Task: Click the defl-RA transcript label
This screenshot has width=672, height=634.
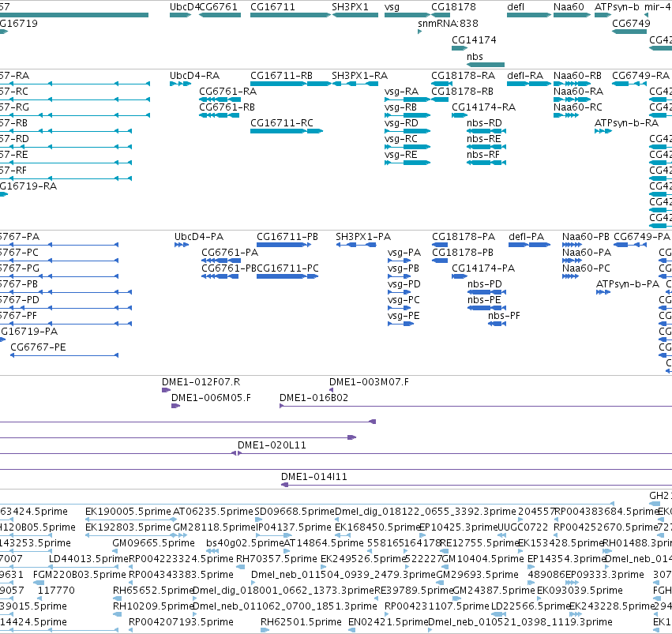Action: 525,76
